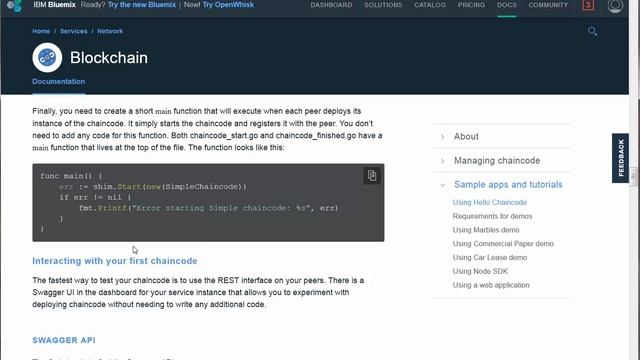Open the Using Marbles demo page
The height and width of the screenshot is (360, 640).
(x=486, y=230)
